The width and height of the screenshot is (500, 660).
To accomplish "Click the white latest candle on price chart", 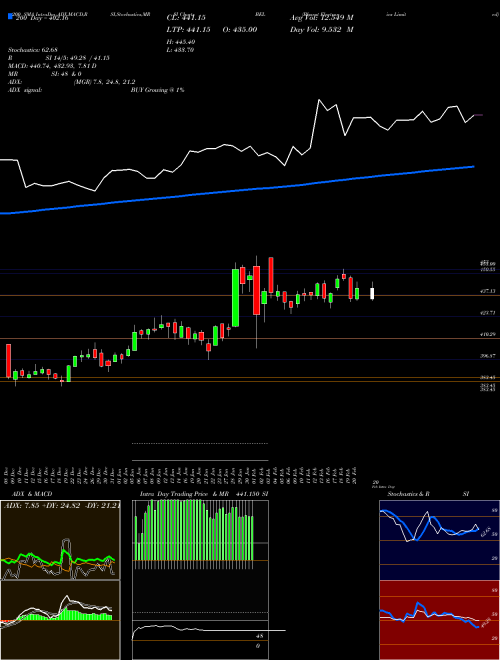I will coord(372,293).
